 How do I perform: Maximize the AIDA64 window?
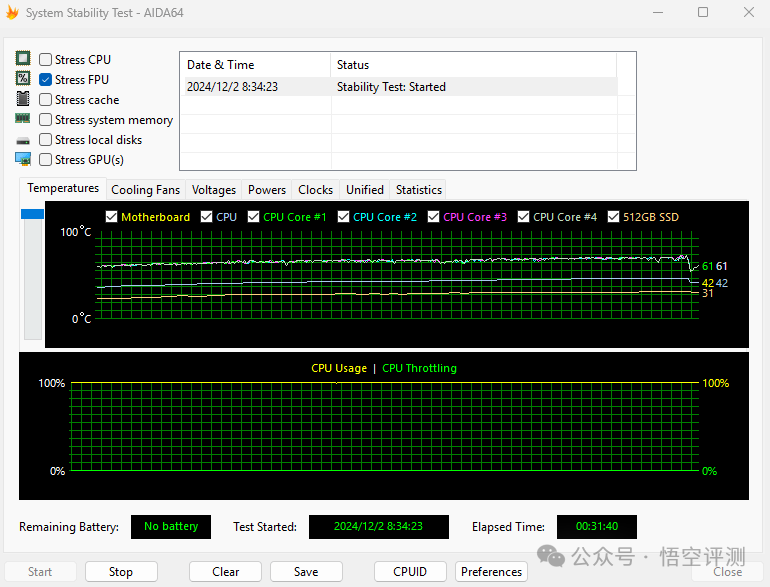(x=703, y=12)
